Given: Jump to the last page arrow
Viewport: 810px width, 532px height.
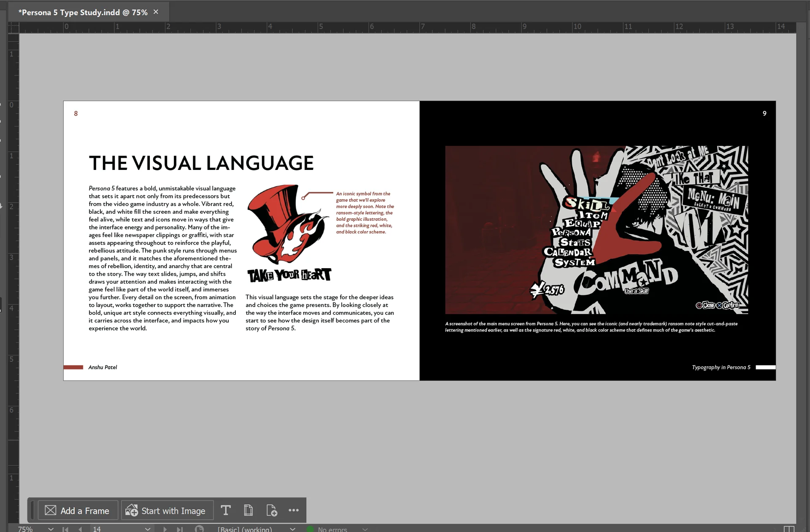Looking at the screenshot, I should (x=180, y=529).
